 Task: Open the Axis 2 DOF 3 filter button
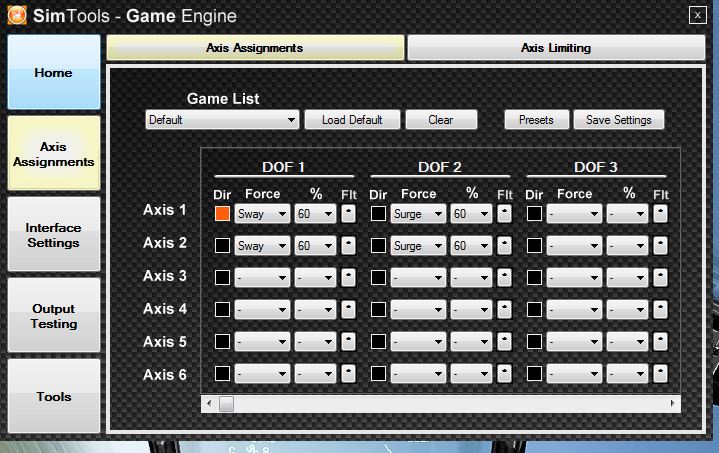[660, 246]
